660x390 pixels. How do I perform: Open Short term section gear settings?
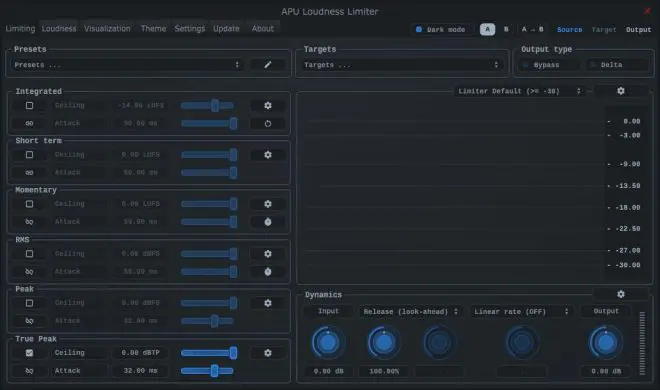(268, 155)
